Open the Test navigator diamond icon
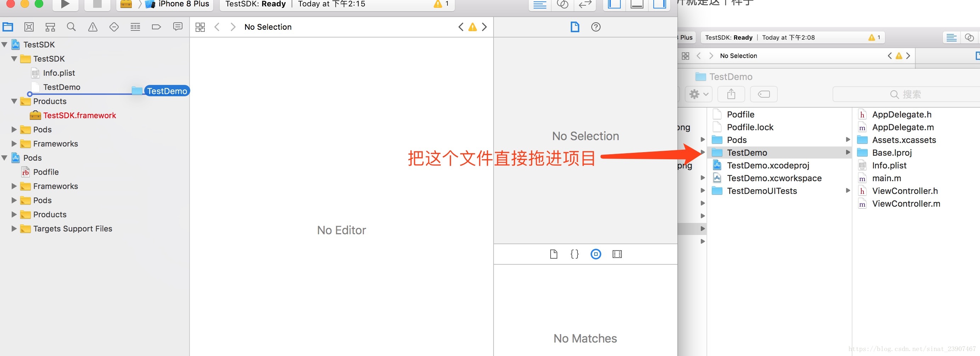Screen dimensions: 980x356 coord(114,27)
